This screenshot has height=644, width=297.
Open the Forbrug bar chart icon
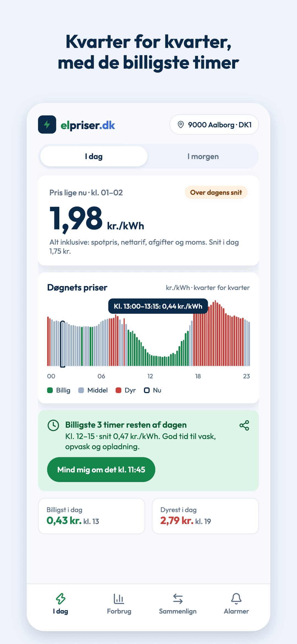pyautogui.click(x=119, y=599)
